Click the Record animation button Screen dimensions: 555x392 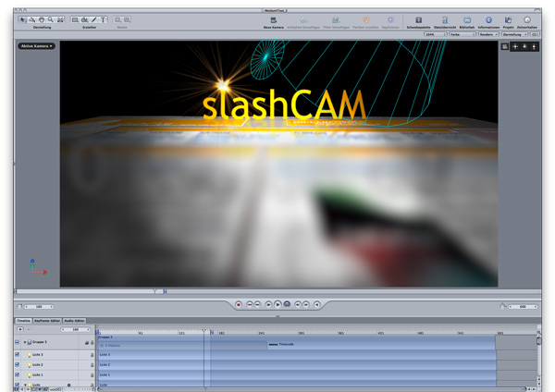pos(239,304)
